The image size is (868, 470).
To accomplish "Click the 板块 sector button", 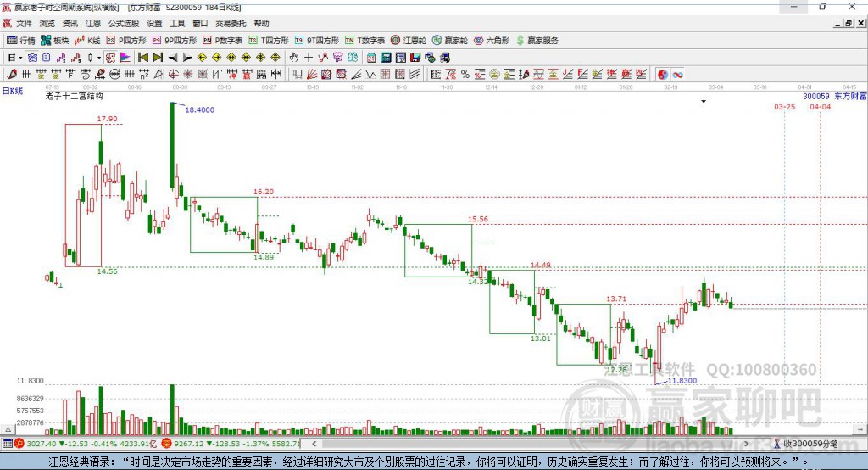I will [x=55, y=41].
